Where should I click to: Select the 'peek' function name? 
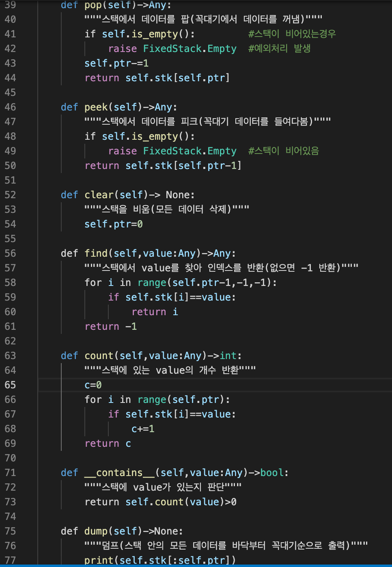(96, 107)
